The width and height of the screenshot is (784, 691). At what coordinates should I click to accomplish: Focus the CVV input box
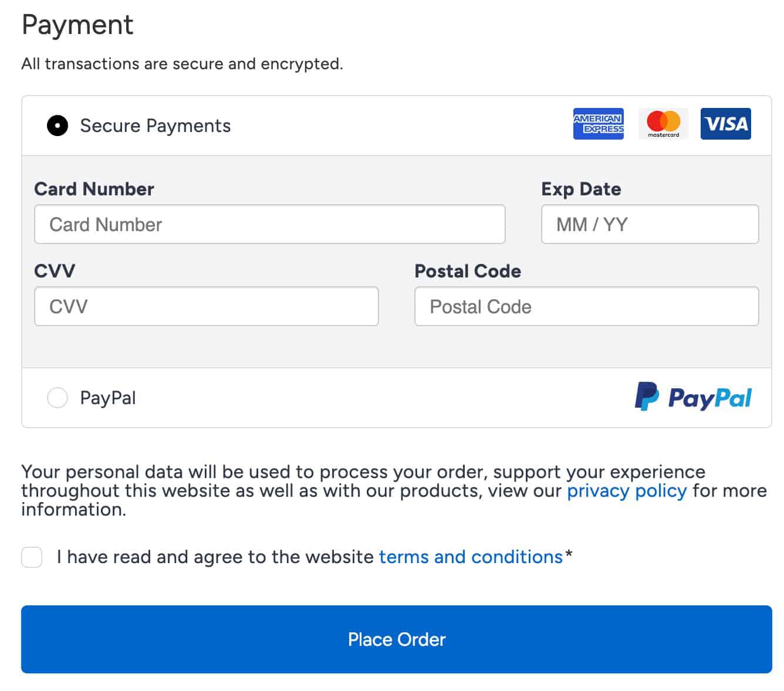coord(206,306)
